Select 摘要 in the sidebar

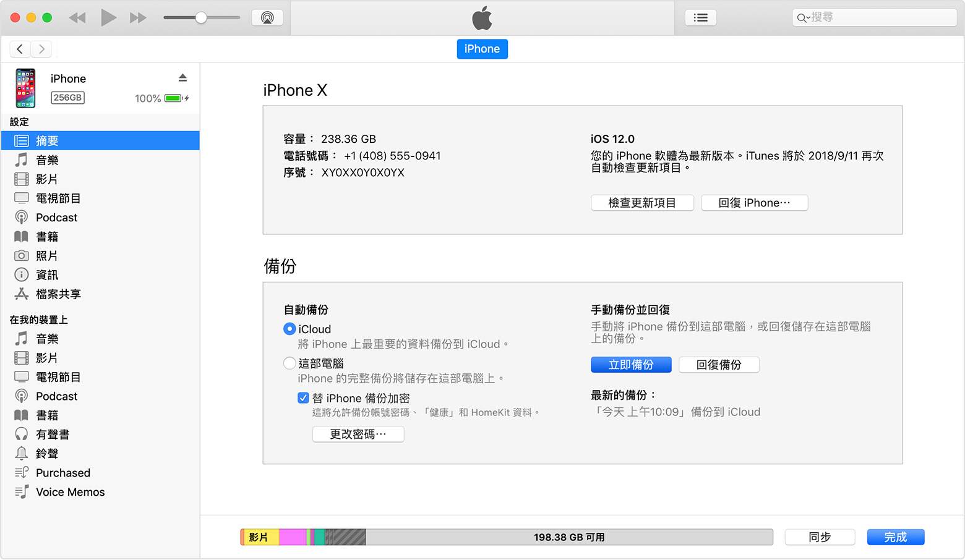pyautogui.click(x=47, y=141)
